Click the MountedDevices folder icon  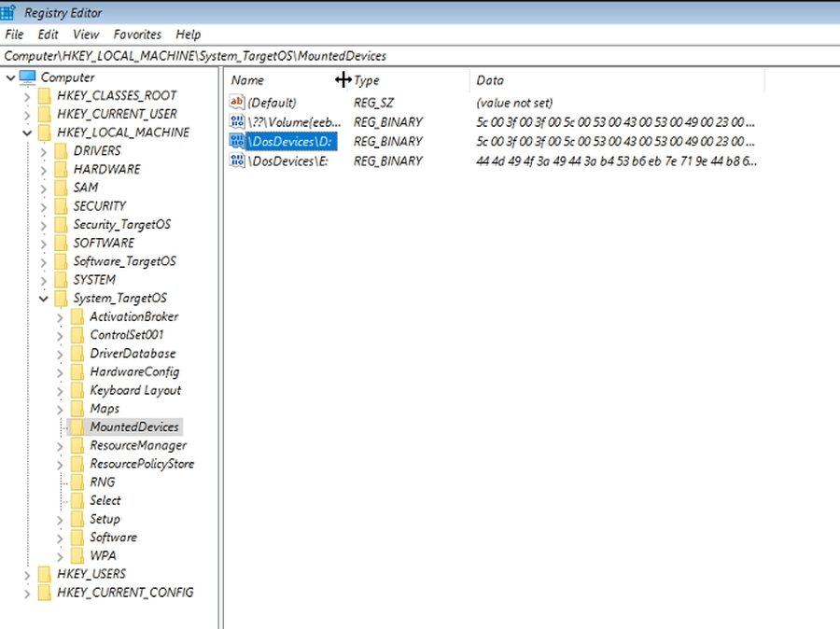(77, 427)
